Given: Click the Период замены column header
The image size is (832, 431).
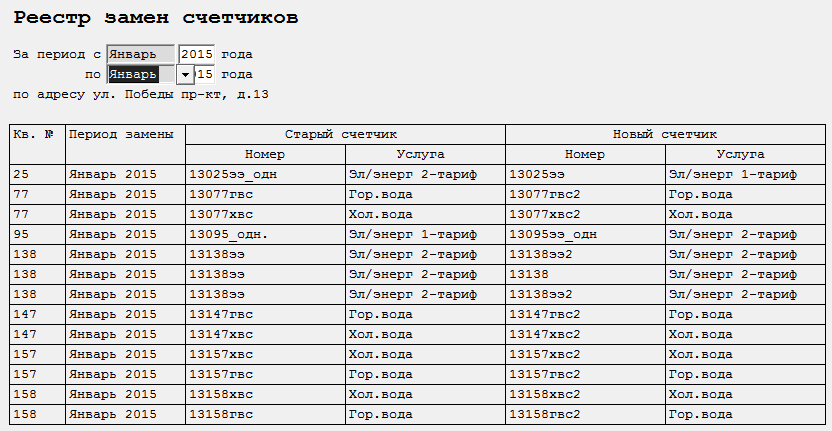Looking at the screenshot, I should coord(125,144).
